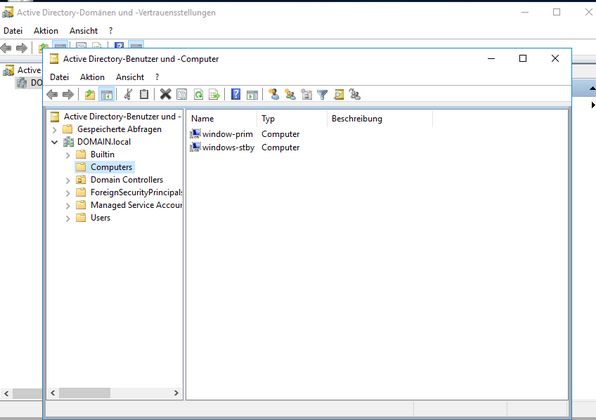Image resolution: width=596 pixels, height=420 pixels.
Task: Click the Refresh toolbar icon
Action: point(198,94)
